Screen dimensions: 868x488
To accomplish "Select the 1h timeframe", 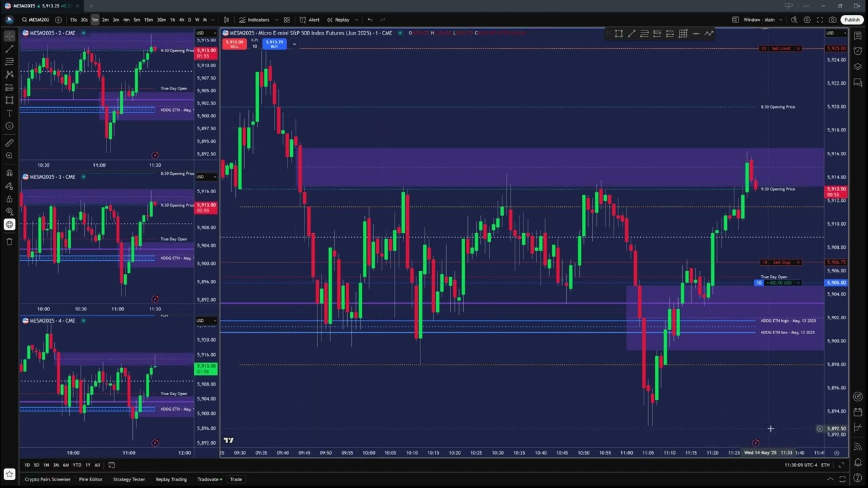I will [172, 20].
